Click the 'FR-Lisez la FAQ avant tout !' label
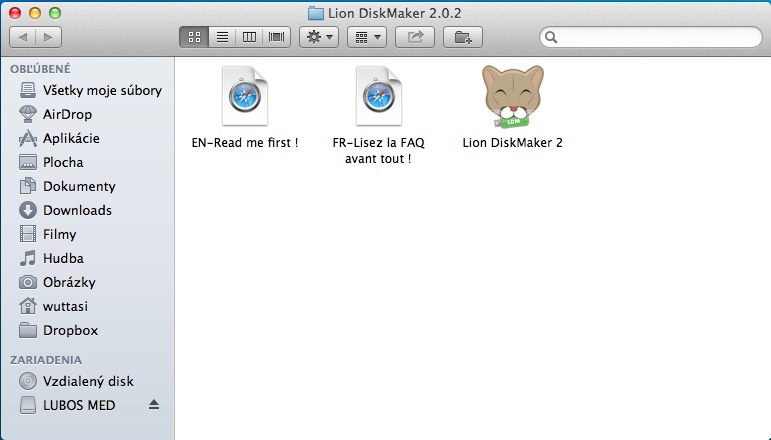The width and height of the screenshot is (771, 440). [379, 150]
